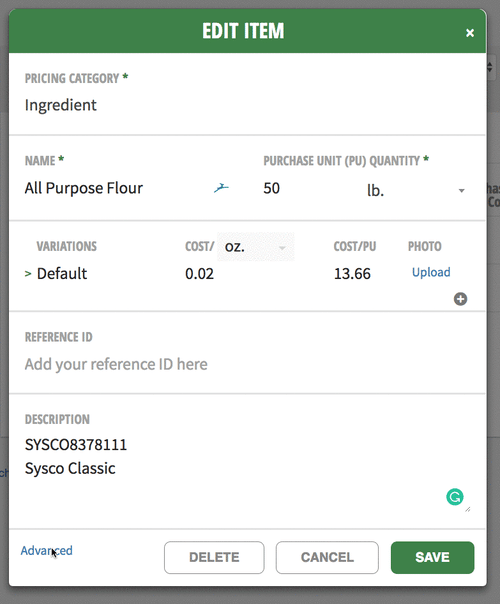Click the CANCEL button

(327, 557)
